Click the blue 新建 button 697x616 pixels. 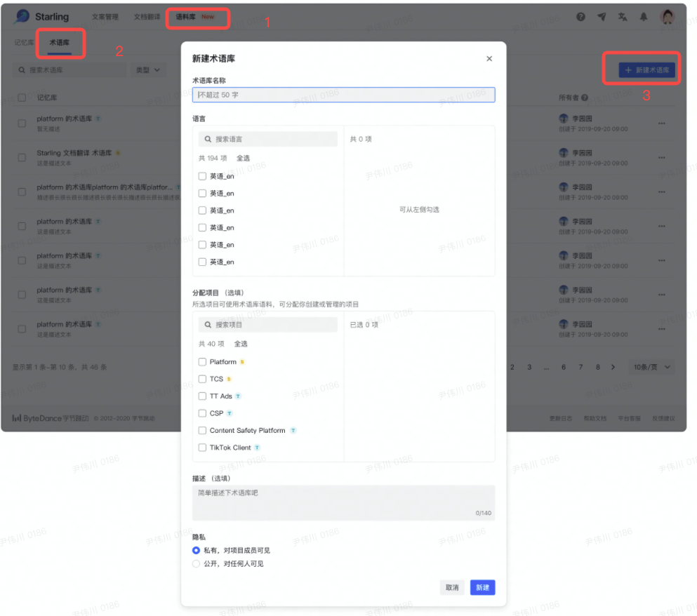click(x=482, y=588)
